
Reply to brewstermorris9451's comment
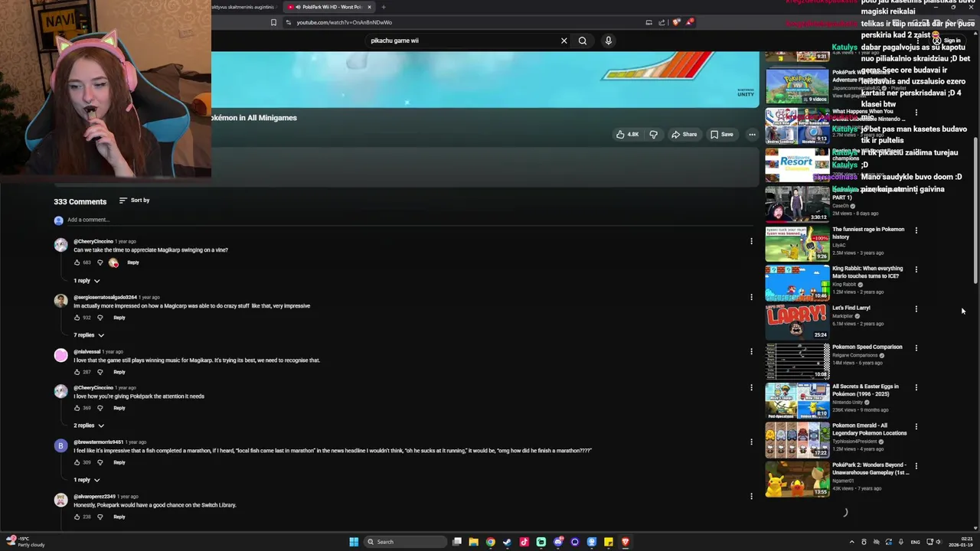[119, 462]
